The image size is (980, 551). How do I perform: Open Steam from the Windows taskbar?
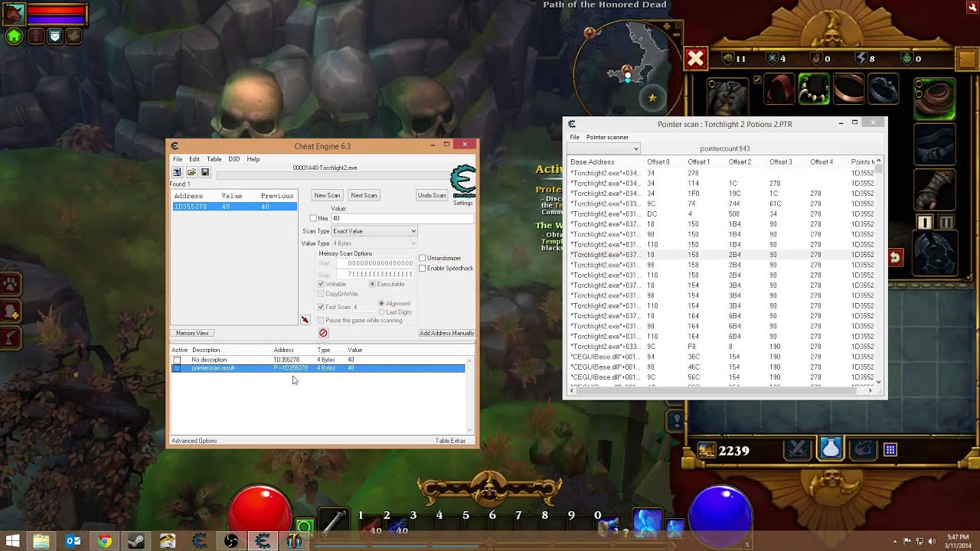click(136, 541)
